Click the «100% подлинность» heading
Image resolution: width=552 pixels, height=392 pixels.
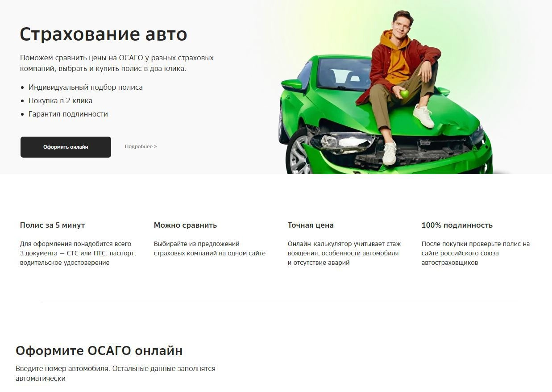(457, 225)
